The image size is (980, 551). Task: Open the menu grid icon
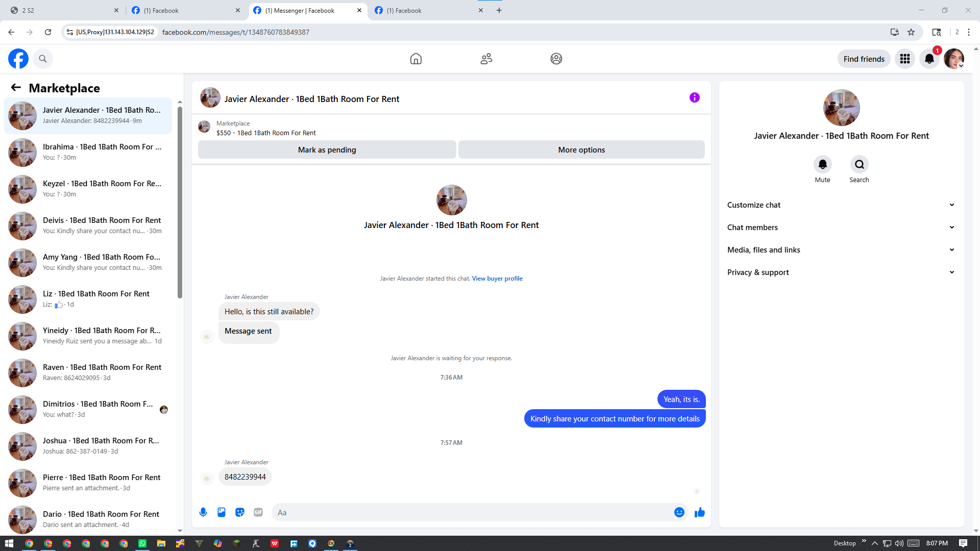coord(905,59)
